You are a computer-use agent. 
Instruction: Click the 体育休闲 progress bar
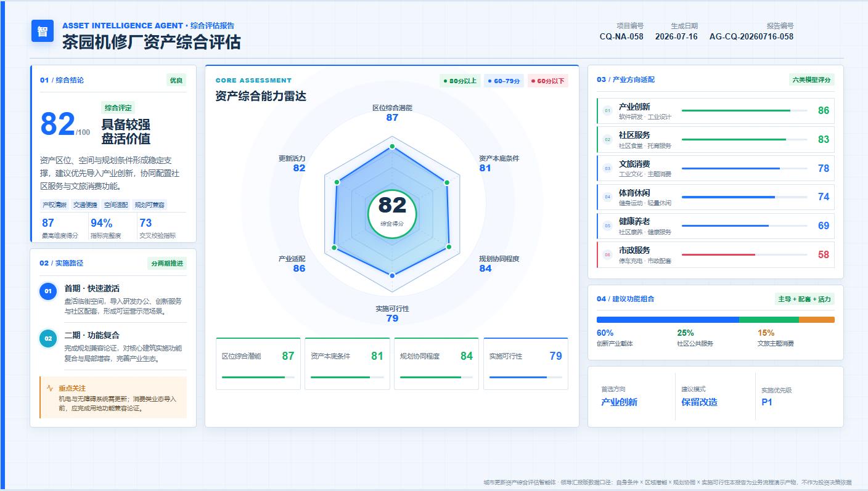pos(745,197)
